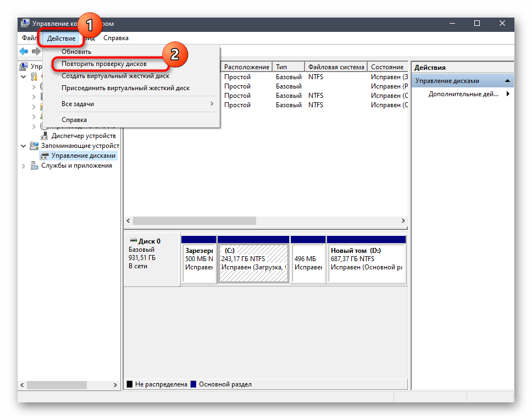Click the Управление дисками tree icon
The height and width of the screenshot is (420, 532).
tap(45, 156)
